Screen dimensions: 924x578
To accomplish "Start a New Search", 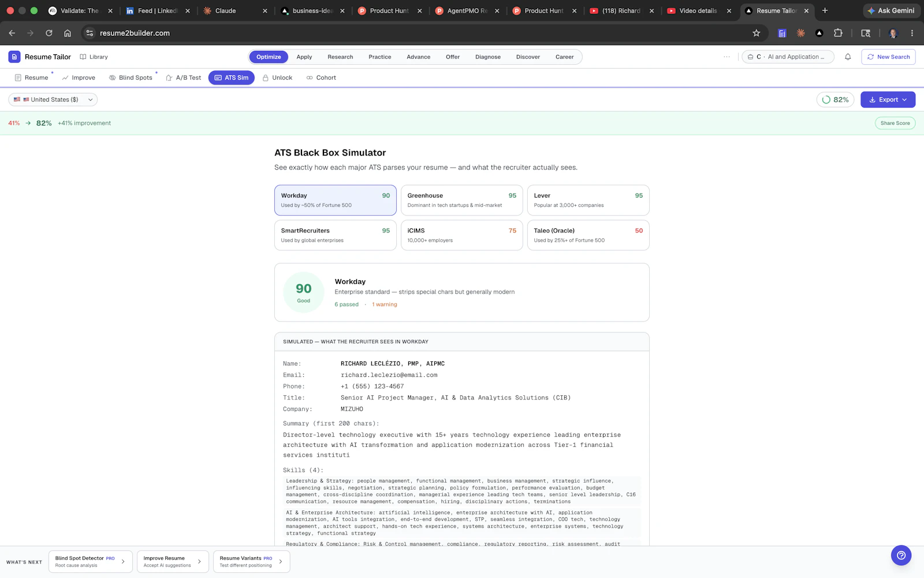I will pos(888,57).
